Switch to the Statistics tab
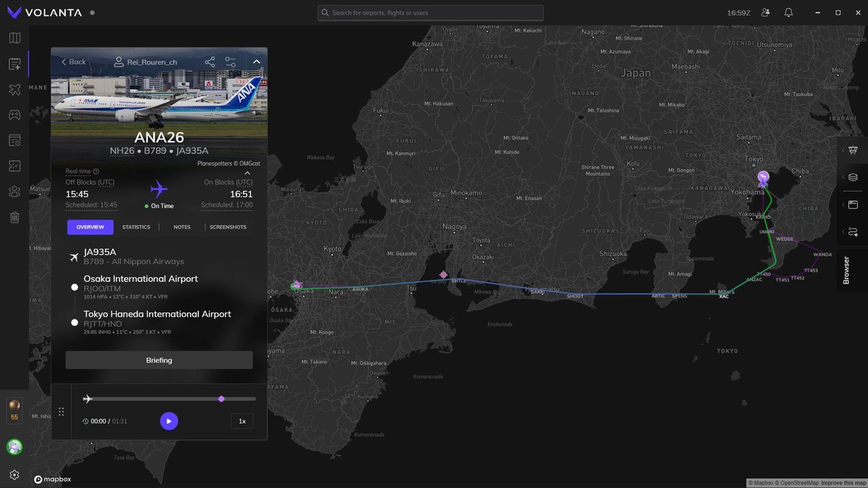 (x=136, y=227)
